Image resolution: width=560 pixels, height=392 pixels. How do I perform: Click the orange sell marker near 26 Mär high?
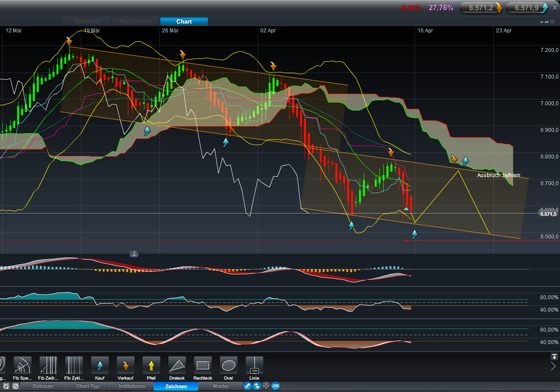point(183,55)
